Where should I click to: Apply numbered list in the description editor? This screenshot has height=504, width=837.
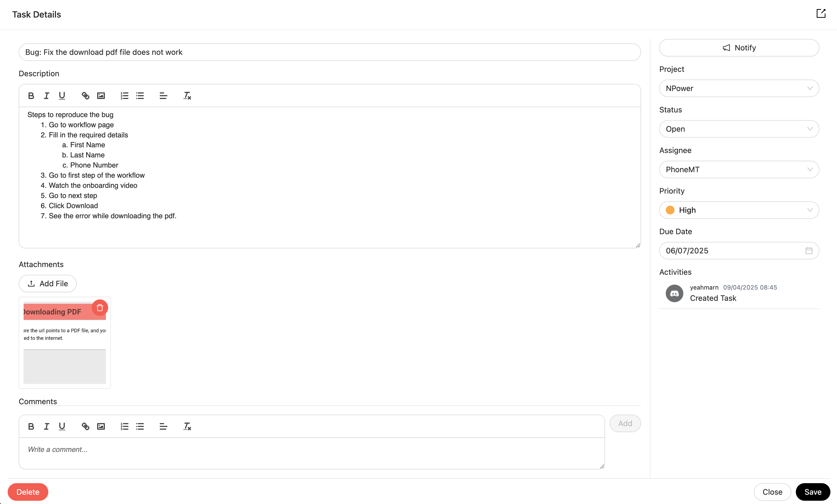point(124,96)
